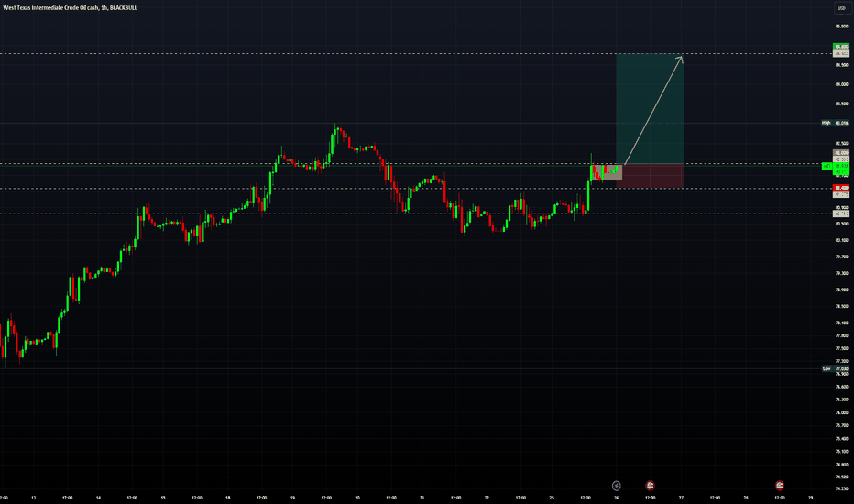Click date 22 on the time axis
This screenshot has height=504, width=854.
(487, 498)
